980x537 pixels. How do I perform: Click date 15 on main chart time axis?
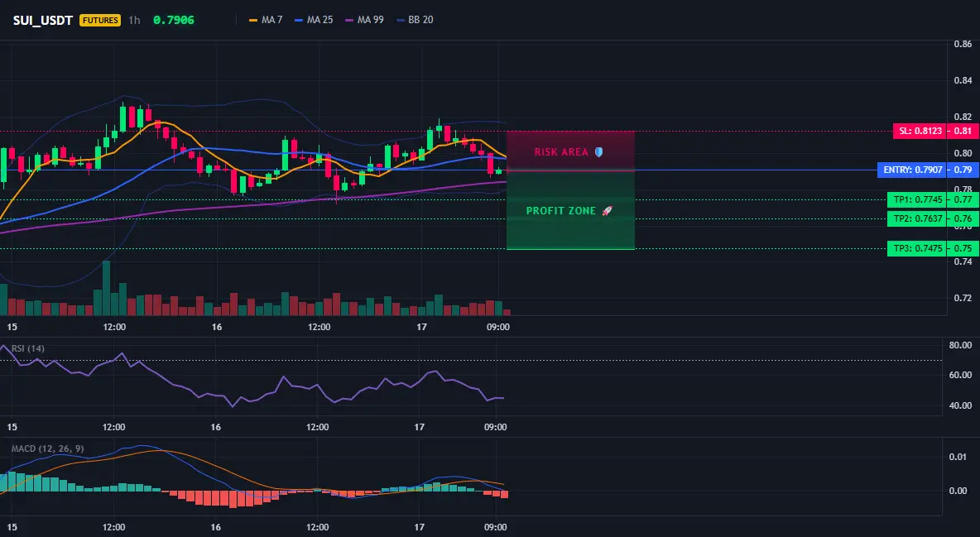tap(12, 327)
